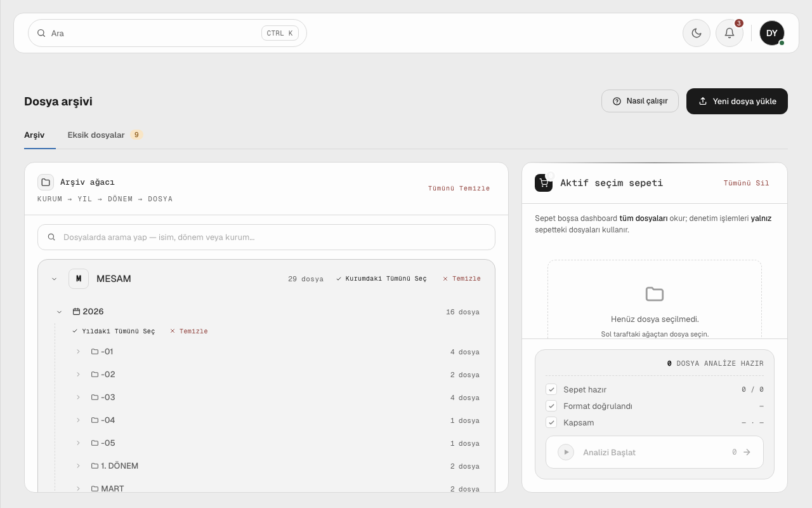Toggle the Kapsam checkbox
The width and height of the screenshot is (812, 508).
(551, 422)
